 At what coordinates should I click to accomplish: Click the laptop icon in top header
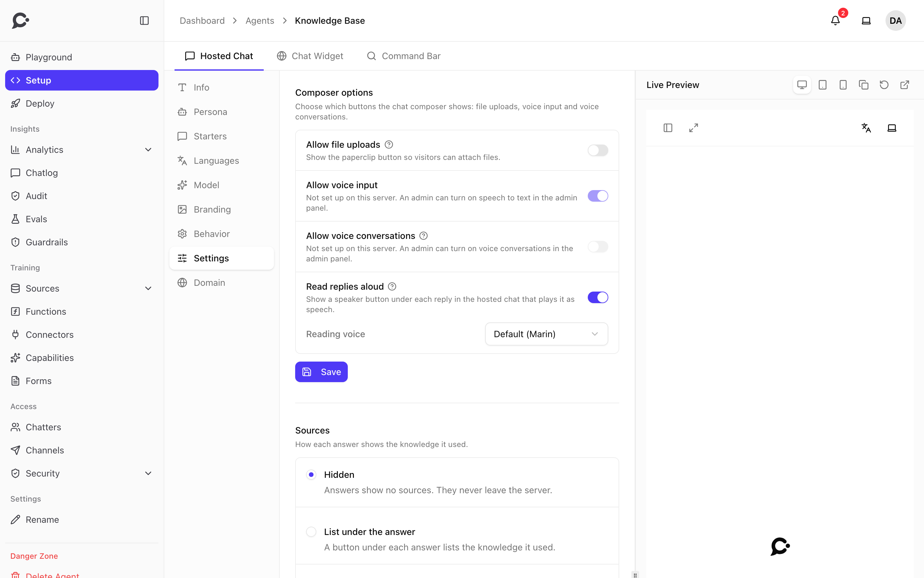[866, 21]
